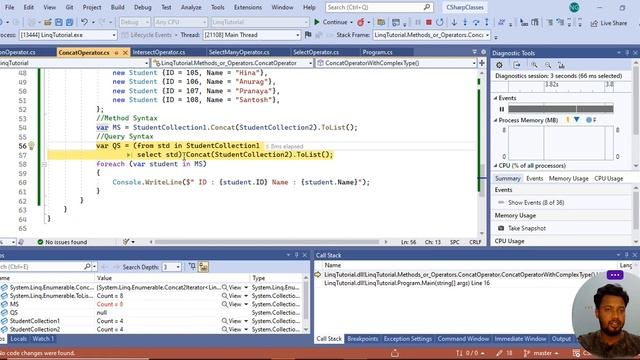Click the Save file icon
The image size is (640, 360).
pos(59,22)
